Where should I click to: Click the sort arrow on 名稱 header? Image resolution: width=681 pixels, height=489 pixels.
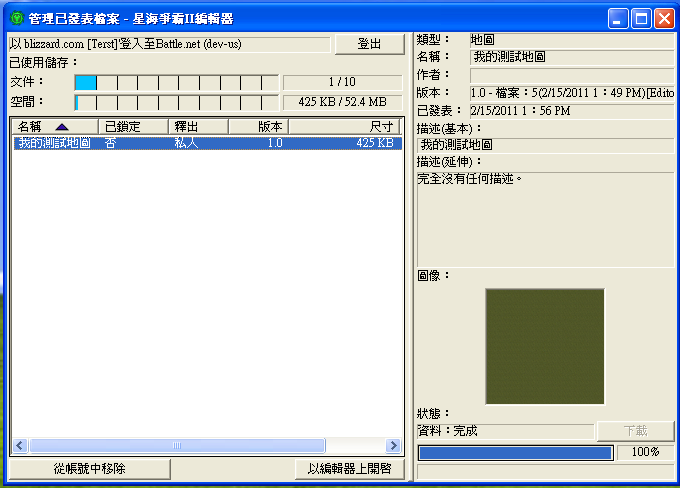point(62,127)
